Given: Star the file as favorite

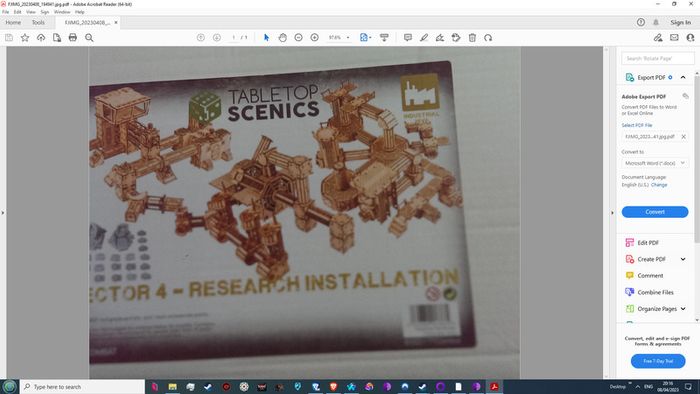Looking at the screenshot, I should tap(25, 38).
